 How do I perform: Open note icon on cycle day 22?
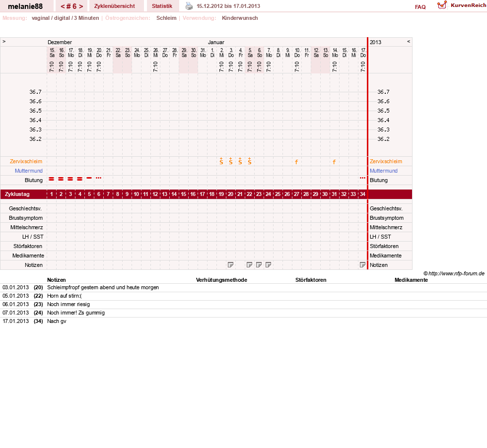[249, 265]
